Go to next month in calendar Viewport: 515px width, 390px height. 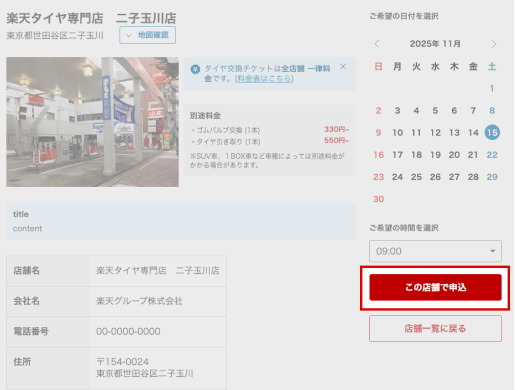tap(494, 44)
